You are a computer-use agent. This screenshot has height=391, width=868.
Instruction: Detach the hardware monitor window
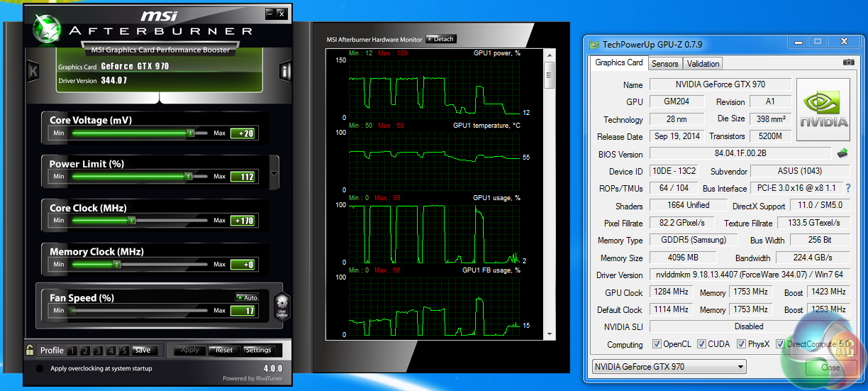pyautogui.click(x=441, y=39)
